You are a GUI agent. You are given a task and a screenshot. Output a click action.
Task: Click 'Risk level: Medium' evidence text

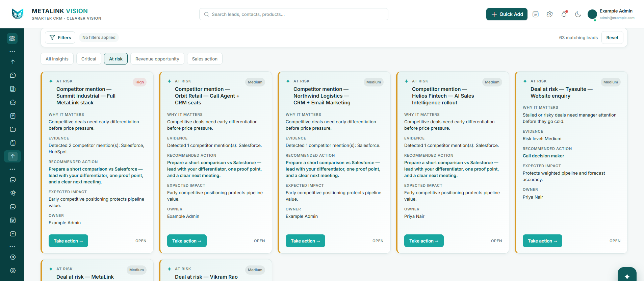coord(542,138)
